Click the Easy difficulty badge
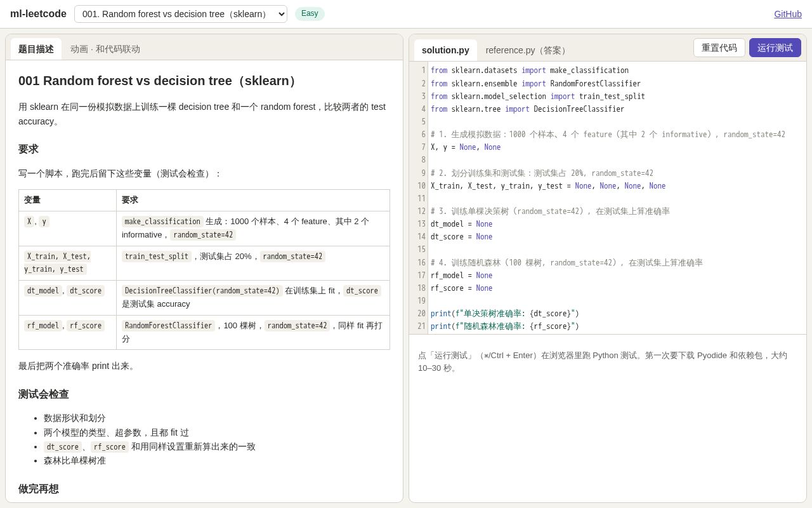The height and width of the screenshot is (508, 812). tap(310, 13)
